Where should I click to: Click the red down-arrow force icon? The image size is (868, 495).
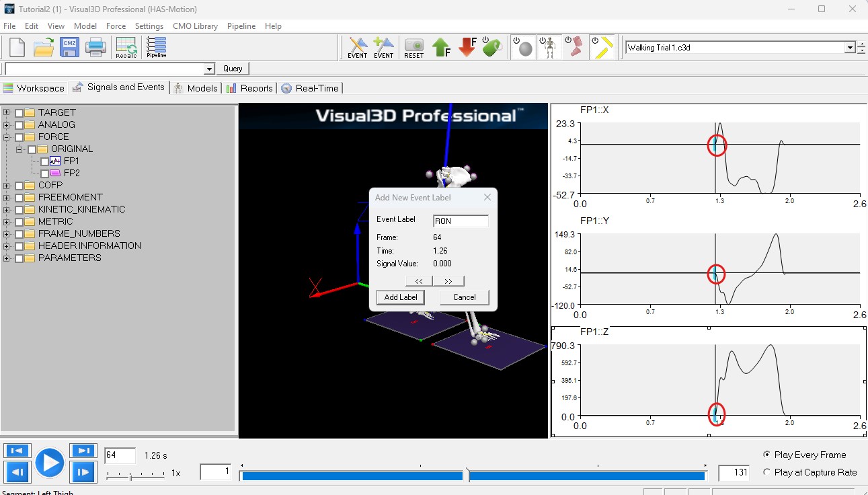click(467, 47)
